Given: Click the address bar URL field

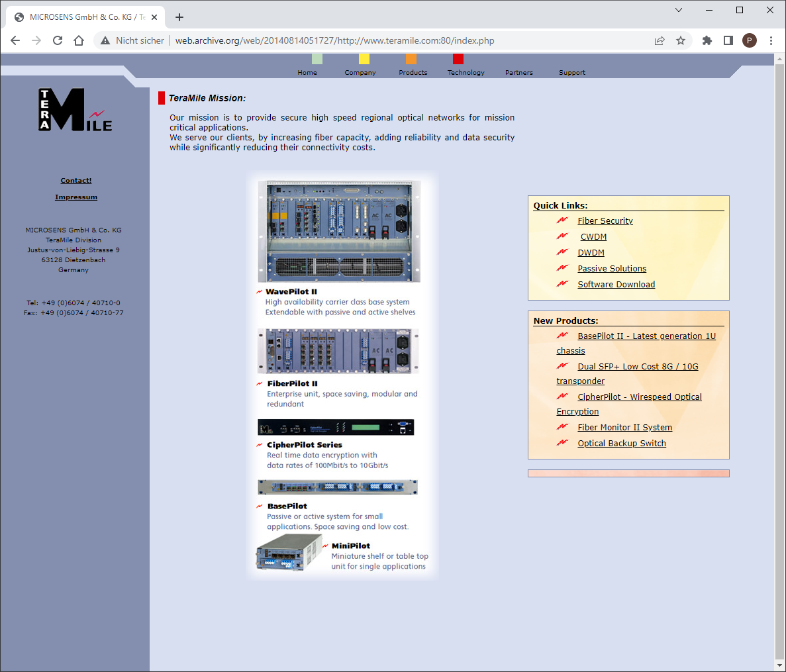Looking at the screenshot, I should (x=397, y=40).
